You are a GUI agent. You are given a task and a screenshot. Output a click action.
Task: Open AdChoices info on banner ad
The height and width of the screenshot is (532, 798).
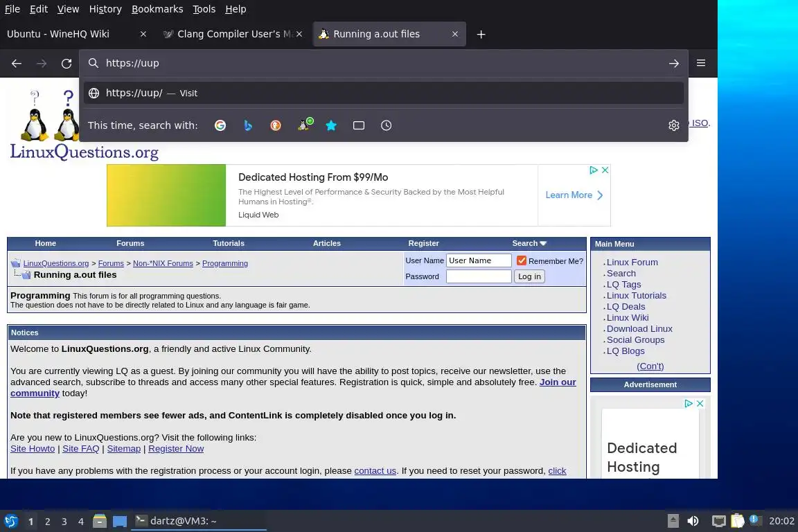pyautogui.click(x=594, y=170)
